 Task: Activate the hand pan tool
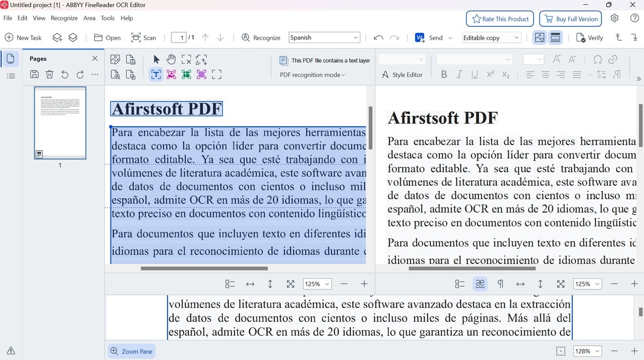171,59
